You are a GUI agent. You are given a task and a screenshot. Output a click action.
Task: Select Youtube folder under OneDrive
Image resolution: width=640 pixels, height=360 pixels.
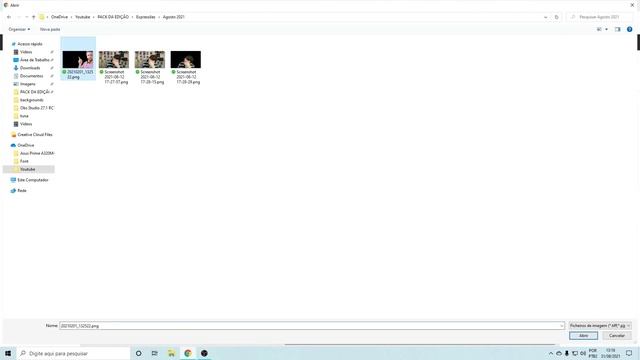point(28,169)
